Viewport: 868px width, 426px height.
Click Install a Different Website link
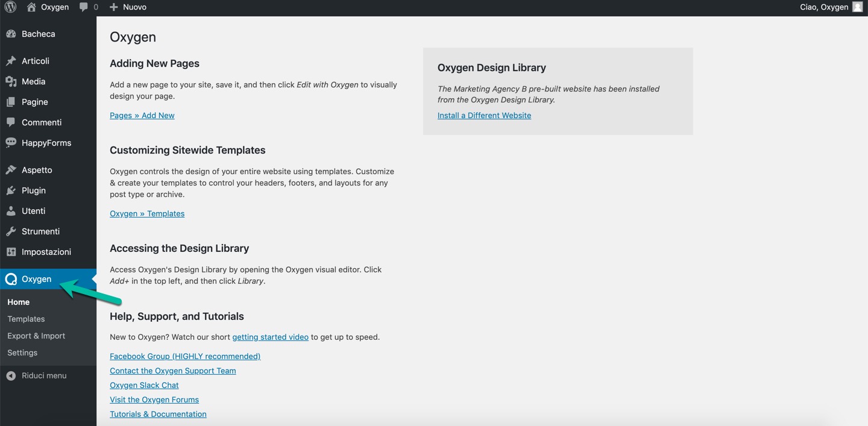(x=484, y=115)
